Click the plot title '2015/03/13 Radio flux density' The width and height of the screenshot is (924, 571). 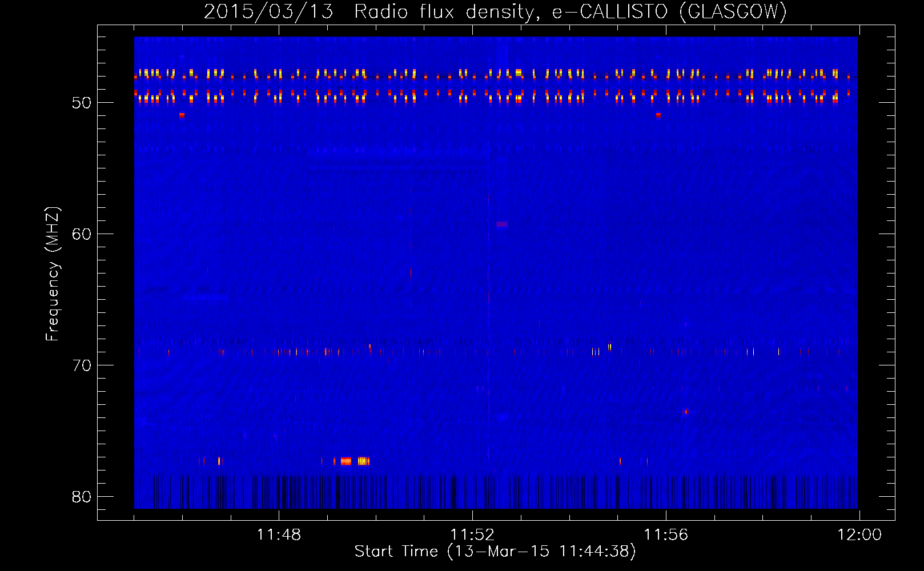click(x=496, y=11)
